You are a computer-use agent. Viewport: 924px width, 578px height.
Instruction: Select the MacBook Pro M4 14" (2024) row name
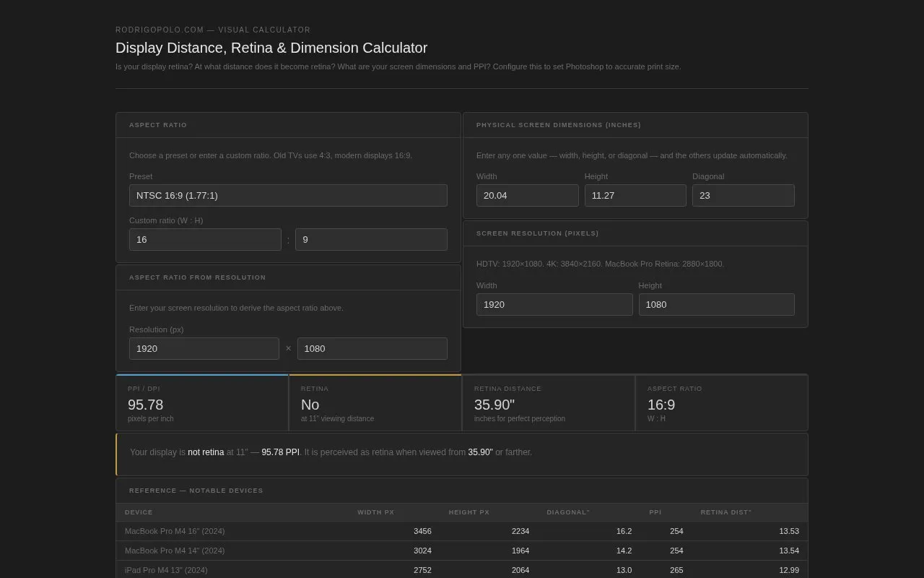[x=175, y=551]
